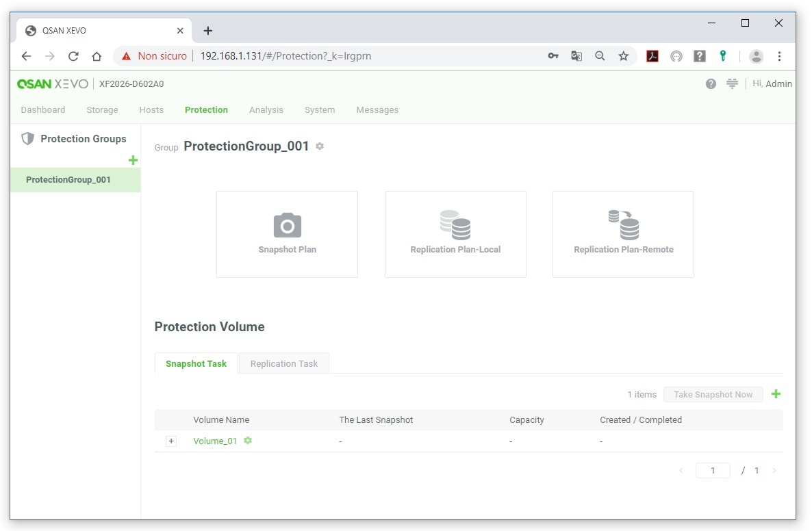
Task: Open the Volume_01 link
Action: tap(215, 441)
